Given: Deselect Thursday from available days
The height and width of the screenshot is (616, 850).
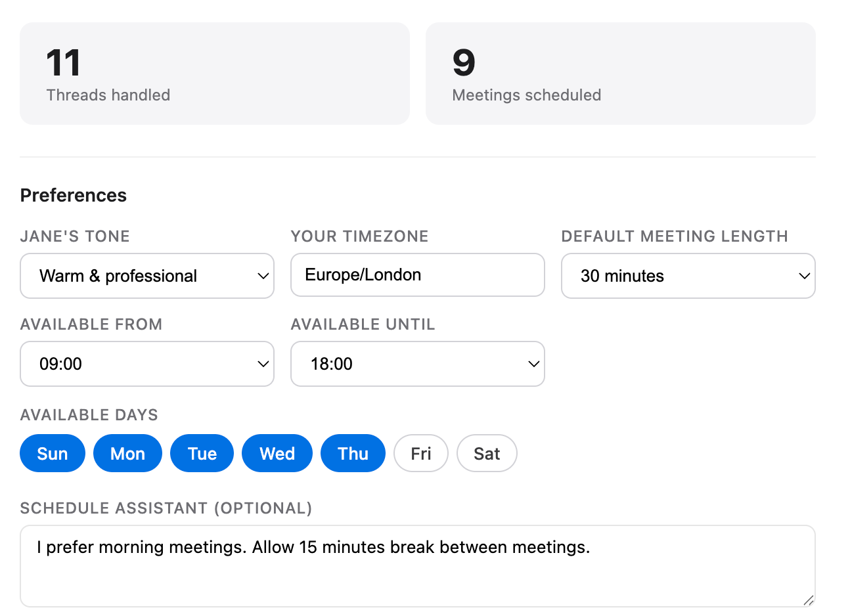Looking at the screenshot, I should click(x=353, y=453).
